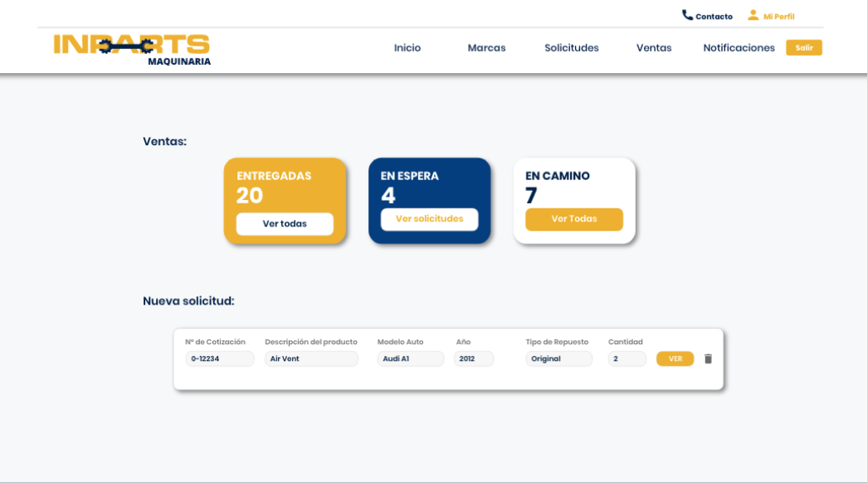Viewport: 868px width, 483px height.
Task: Click the Modelo Auto field showing Audi A1
Action: [x=410, y=359]
